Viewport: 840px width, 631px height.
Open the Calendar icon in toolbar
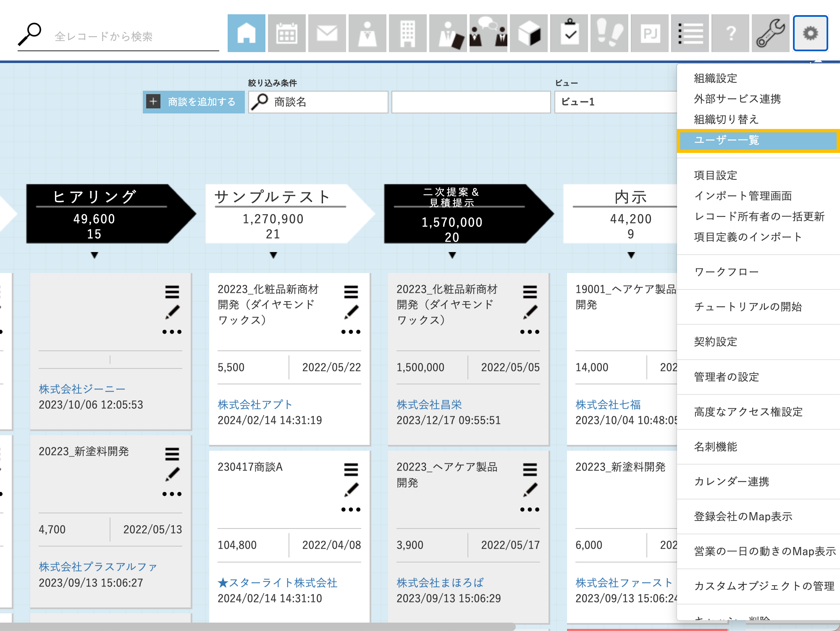tap(286, 33)
